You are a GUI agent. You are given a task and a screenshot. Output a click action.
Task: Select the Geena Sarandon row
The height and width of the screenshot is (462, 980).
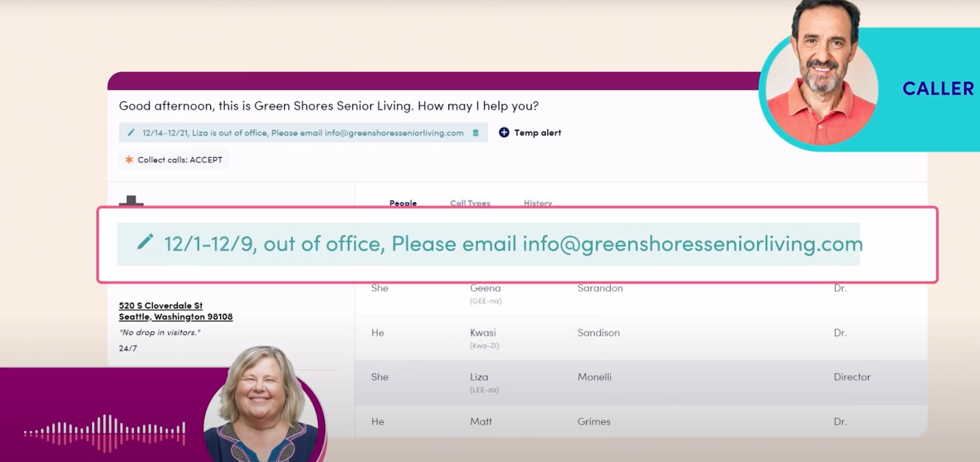tap(600, 292)
